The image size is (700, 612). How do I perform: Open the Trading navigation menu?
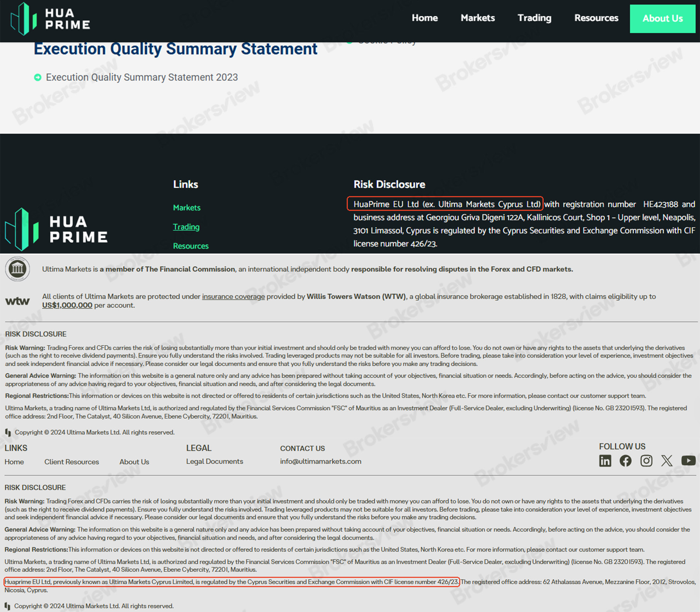(534, 18)
